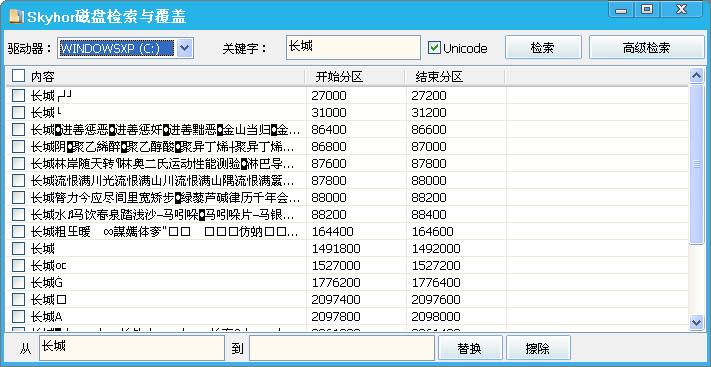711x367 pixels.
Task: Open the drive dropdown arrow
Action: (x=185, y=48)
